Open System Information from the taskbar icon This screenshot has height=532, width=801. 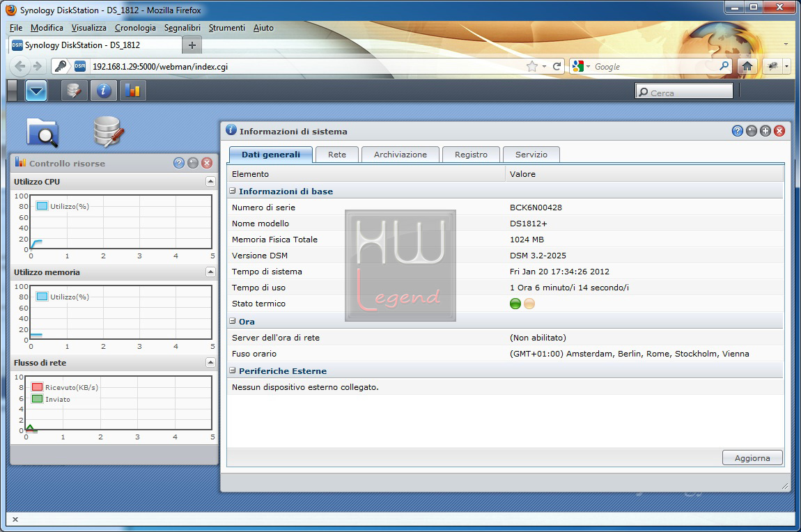click(x=104, y=91)
